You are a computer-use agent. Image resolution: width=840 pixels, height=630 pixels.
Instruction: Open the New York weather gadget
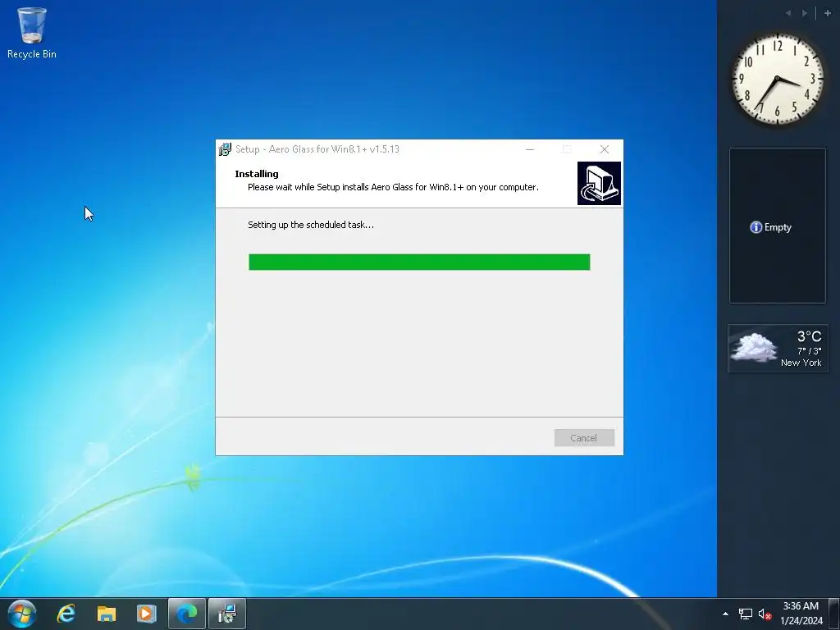click(x=778, y=348)
